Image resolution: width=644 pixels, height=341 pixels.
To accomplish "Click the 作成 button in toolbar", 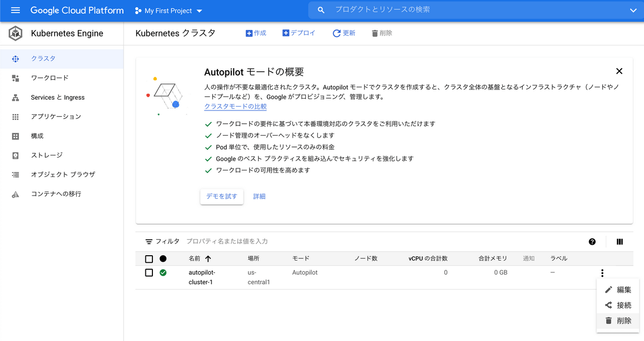I will (x=256, y=33).
